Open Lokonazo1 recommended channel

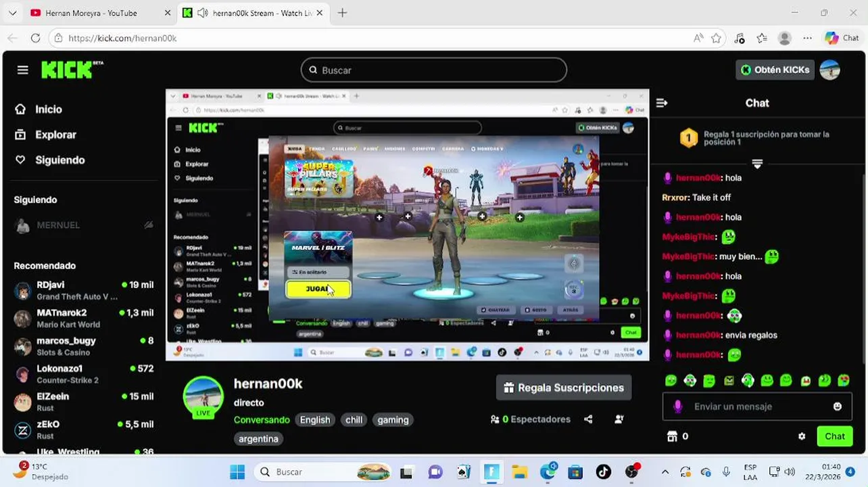click(84, 373)
